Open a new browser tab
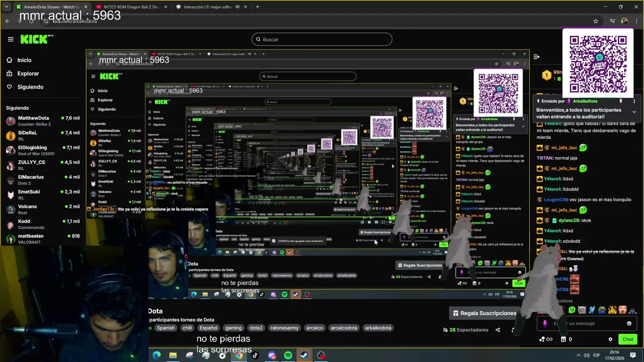 click(257, 7)
